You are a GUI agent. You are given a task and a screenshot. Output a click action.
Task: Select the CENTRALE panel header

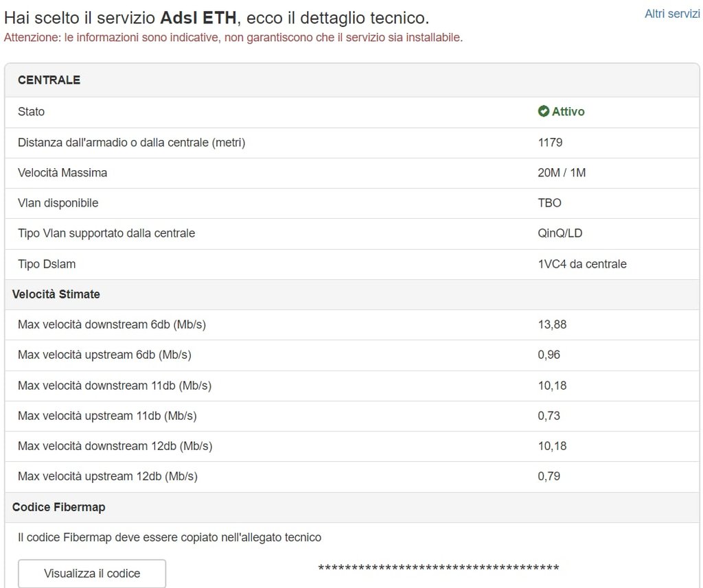pyautogui.click(x=352, y=80)
